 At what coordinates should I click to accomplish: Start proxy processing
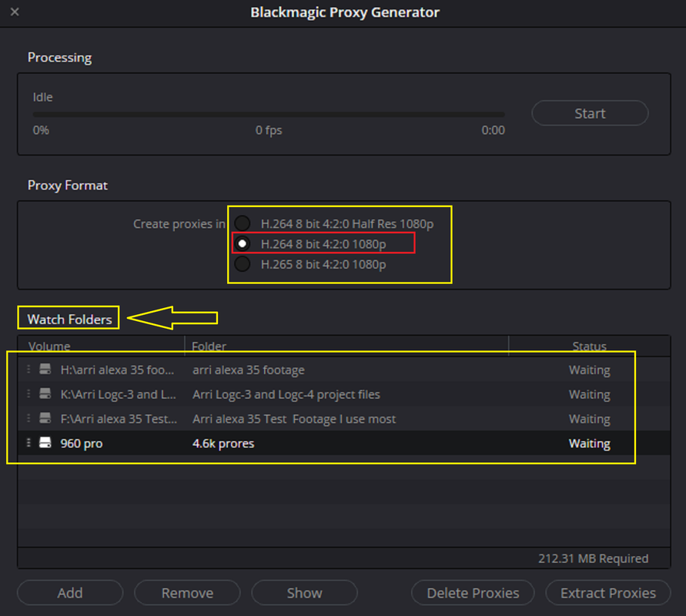590,113
